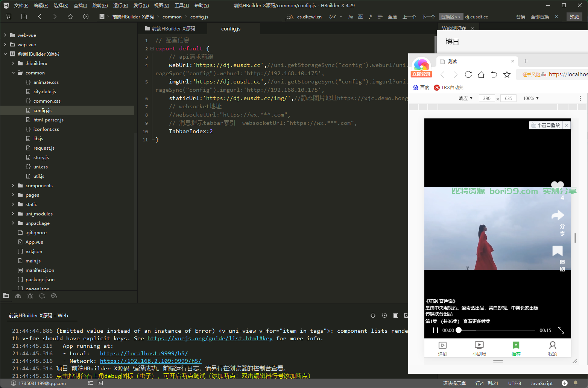This screenshot has height=388, width=588.
Task: Bookmark the file with the toolbar star icon
Action: [x=70, y=17]
